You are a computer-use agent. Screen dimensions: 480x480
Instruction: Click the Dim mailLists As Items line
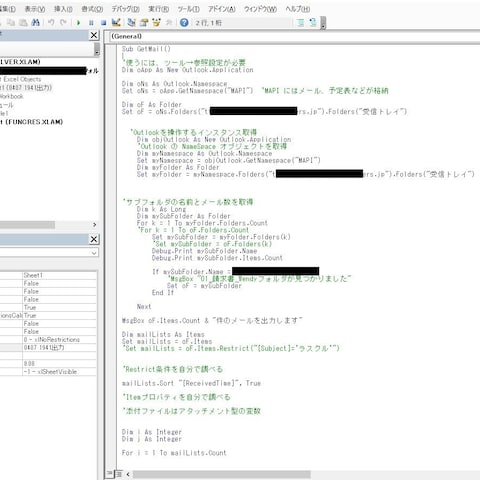tap(163, 334)
